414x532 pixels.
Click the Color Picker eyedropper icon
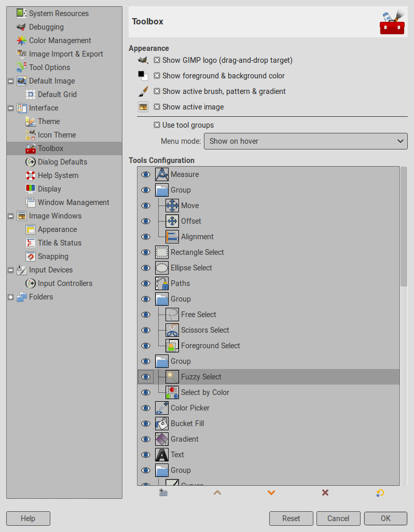162,408
